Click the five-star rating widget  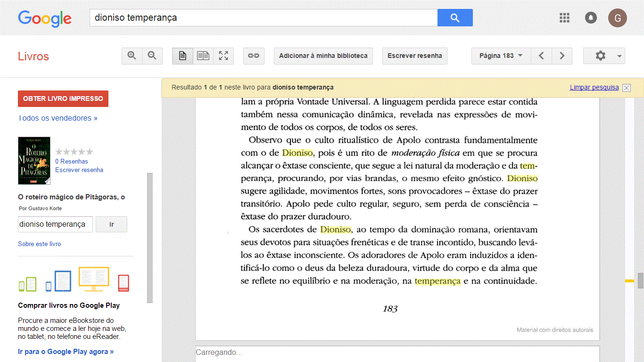[x=74, y=152]
